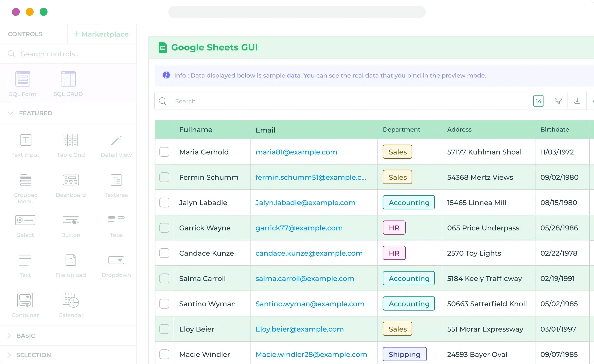594x364 pixels.
Task: Open the add filter tool
Action: [x=559, y=101]
